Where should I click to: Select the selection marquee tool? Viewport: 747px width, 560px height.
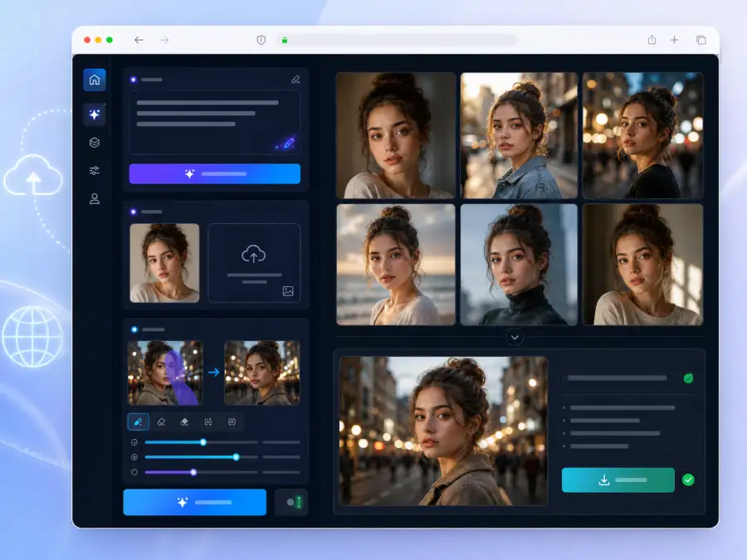208,422
